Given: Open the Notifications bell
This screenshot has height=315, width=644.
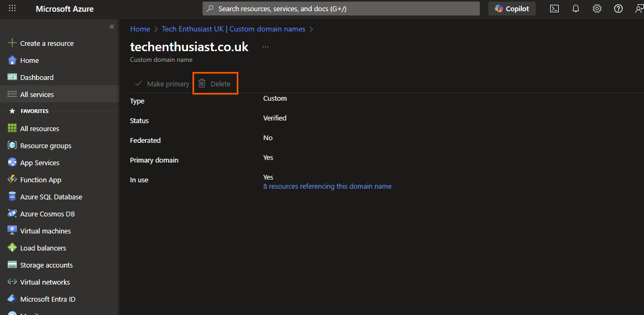Looking at the screenshot, I should 575,9.
